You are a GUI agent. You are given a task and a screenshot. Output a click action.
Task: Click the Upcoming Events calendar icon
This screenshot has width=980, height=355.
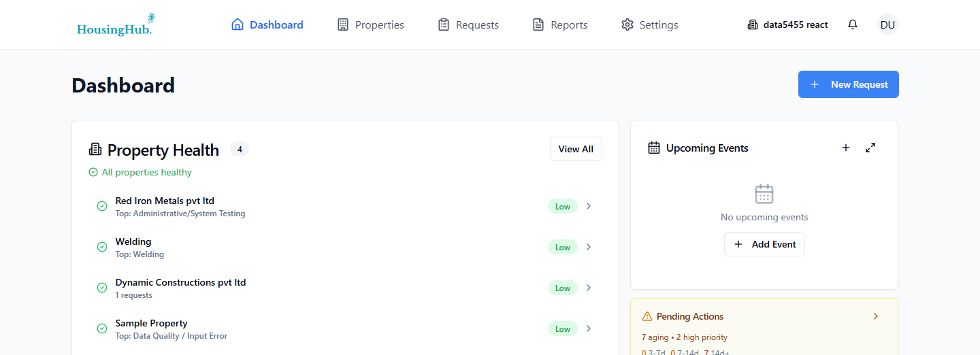[654, 148]
